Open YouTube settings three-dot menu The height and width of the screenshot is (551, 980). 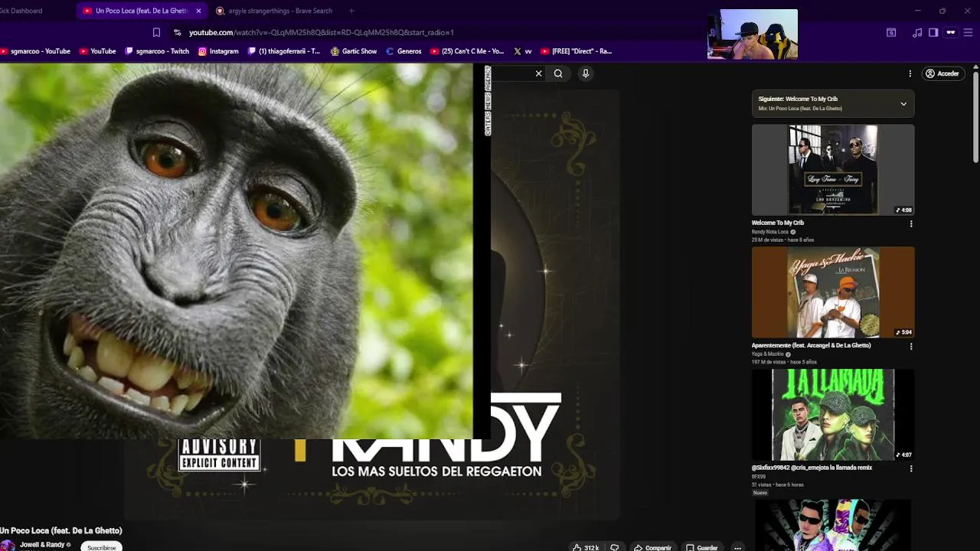[910, 73]
